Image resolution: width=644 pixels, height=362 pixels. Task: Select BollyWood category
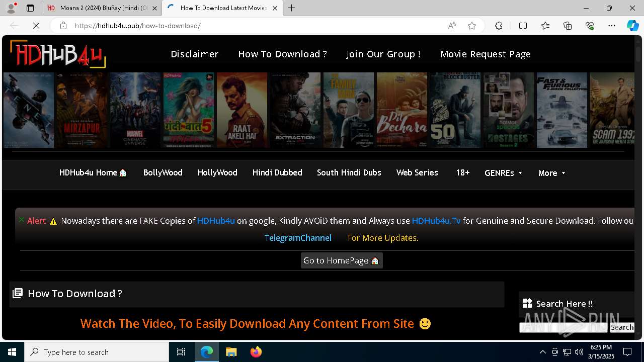pos(163,172)
